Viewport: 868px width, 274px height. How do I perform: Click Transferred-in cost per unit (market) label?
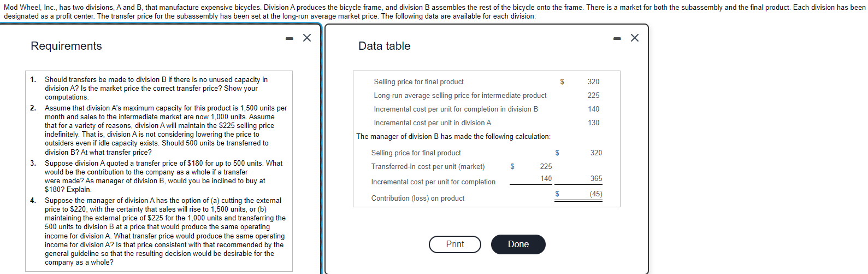(x=428, y=166)
